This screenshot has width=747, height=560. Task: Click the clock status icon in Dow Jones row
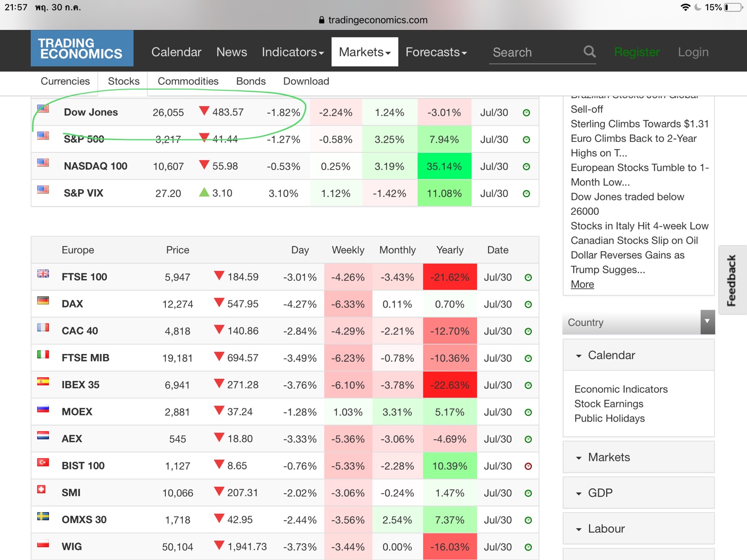(x=526, y=113)
